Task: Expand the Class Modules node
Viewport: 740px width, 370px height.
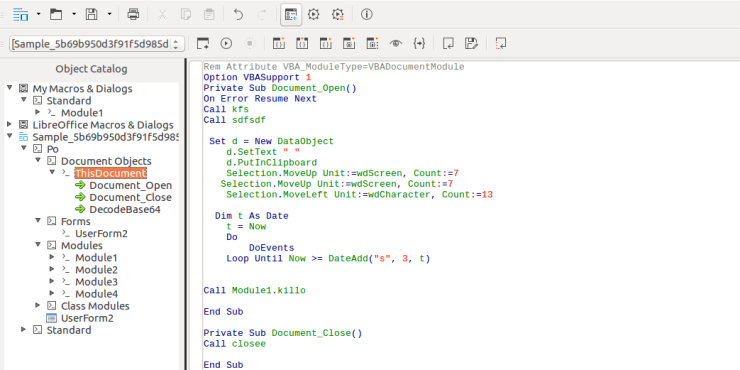Action: (38, 305)
